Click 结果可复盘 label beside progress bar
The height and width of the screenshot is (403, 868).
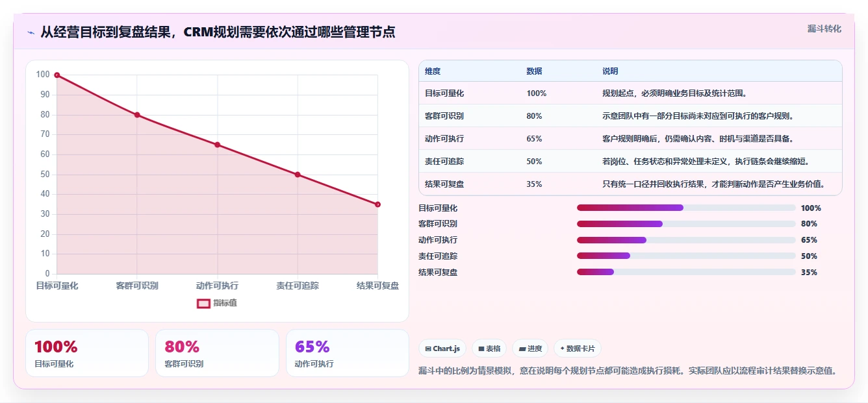point(438,273)
